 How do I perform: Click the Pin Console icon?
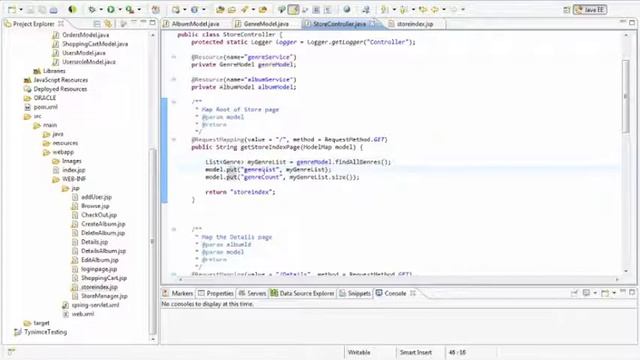click(x=574, y=293)
